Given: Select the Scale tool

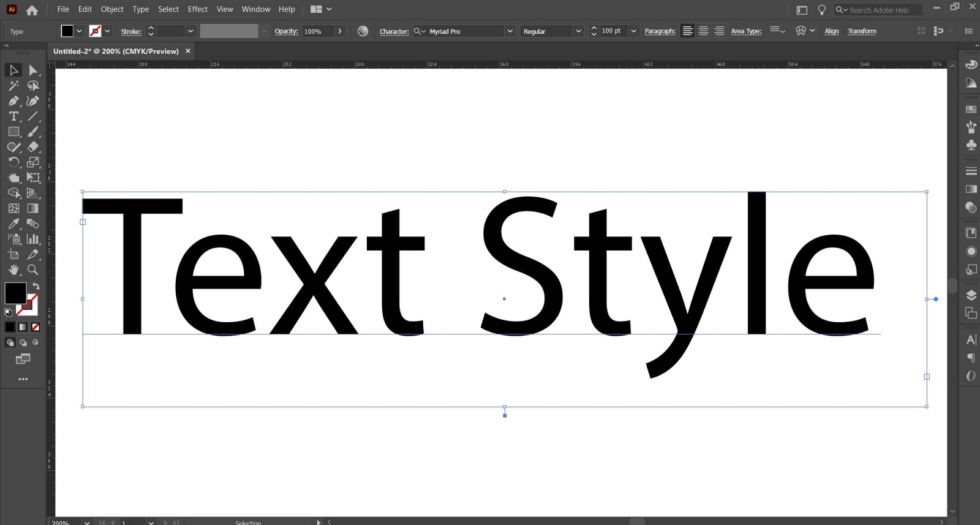Looking at the screenshot, I should [33, 162].
